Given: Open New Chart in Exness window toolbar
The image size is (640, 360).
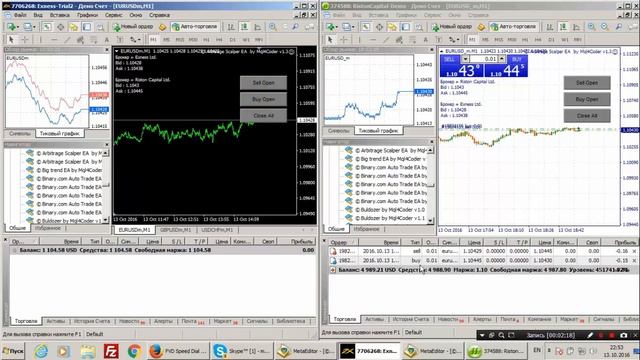Looking at the screenshot, I should (x=11, y=27).
